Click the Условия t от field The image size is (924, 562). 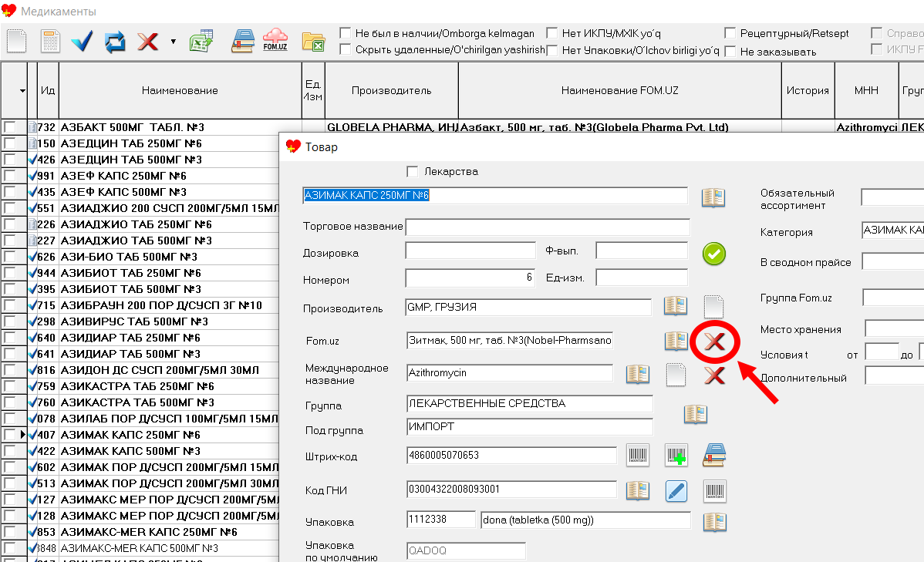[882, 352]
